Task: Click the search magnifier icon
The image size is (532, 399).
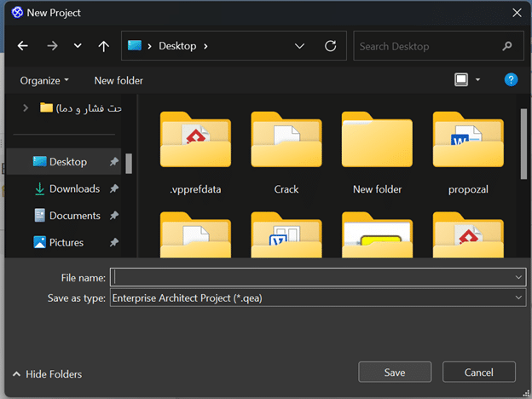Action: 507,46
